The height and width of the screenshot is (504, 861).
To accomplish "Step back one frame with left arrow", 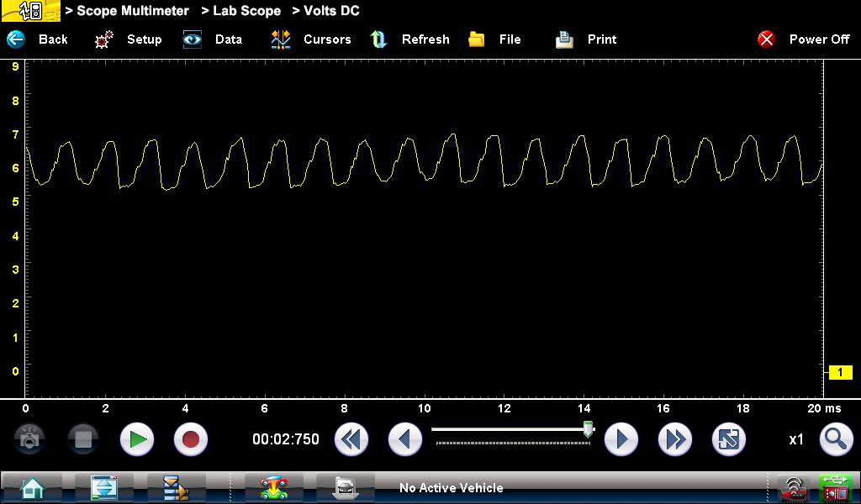I will click(x=405, y=439).
